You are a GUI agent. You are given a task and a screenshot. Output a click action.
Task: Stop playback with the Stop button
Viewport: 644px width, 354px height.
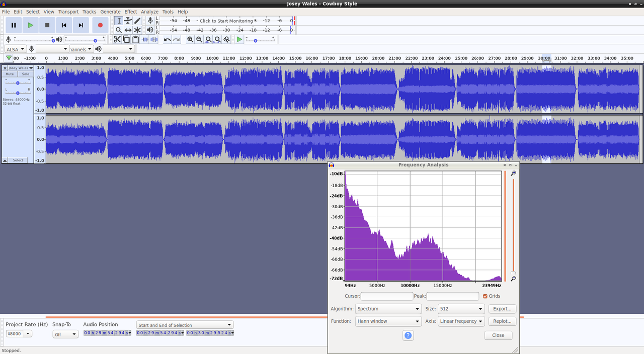coord(47,25)
